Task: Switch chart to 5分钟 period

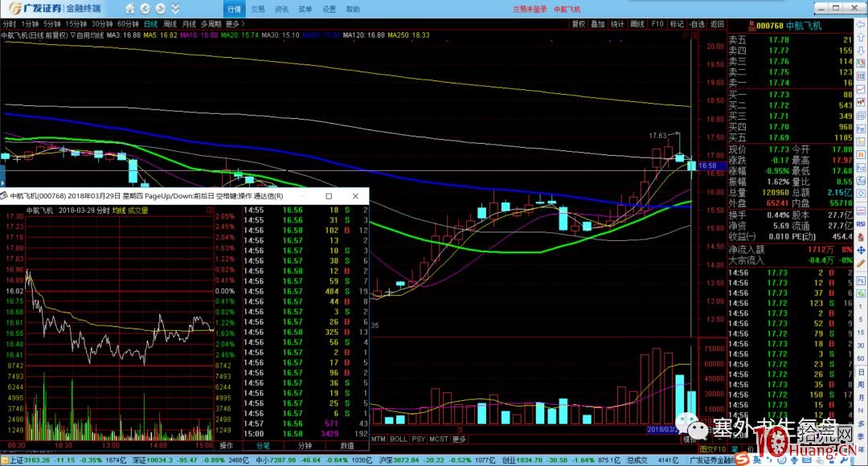Action: click(52, 24)
